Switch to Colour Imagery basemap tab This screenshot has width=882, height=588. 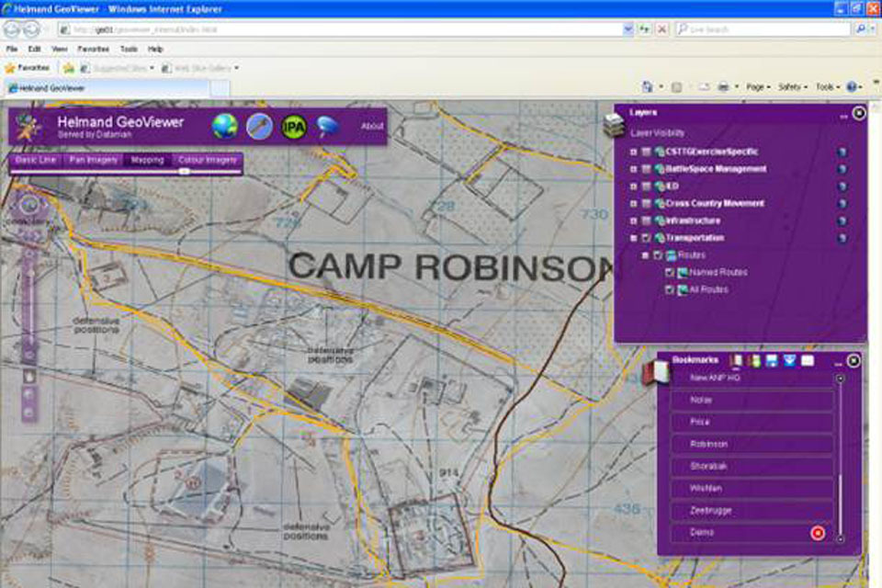(208, 160)
